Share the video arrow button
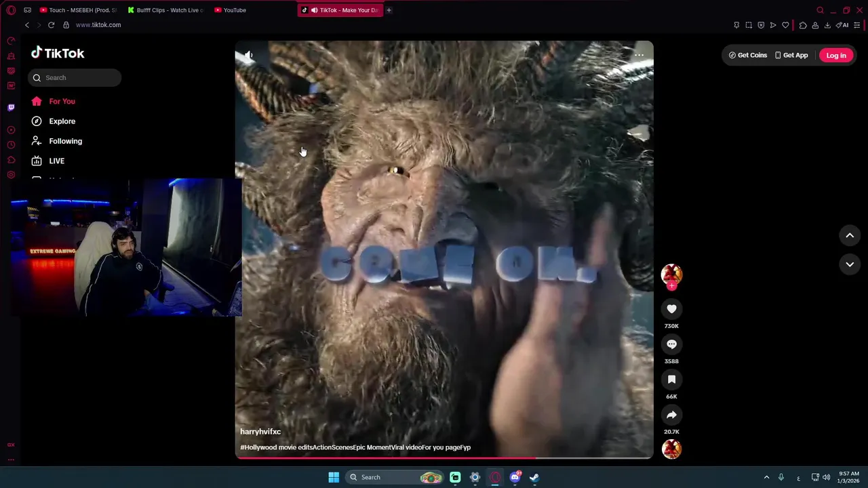The height and width of the screenshot is (488, 868). (x=671, y=415)
